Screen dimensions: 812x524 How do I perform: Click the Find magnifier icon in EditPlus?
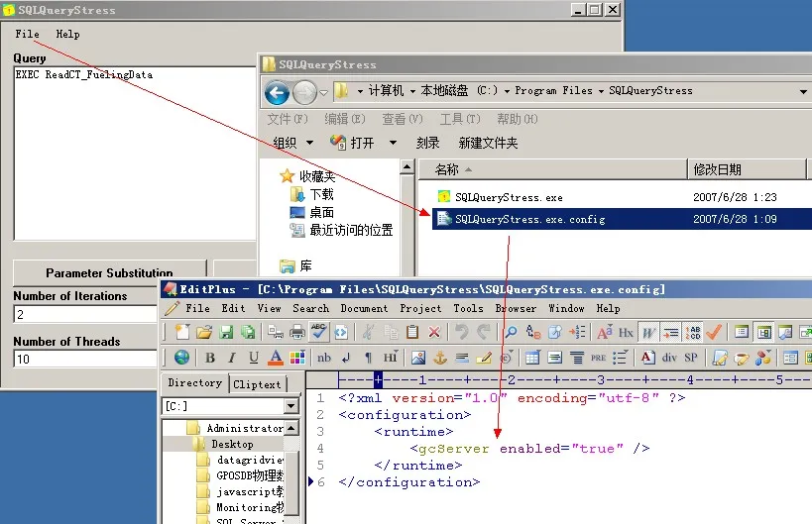pos(512,332)
